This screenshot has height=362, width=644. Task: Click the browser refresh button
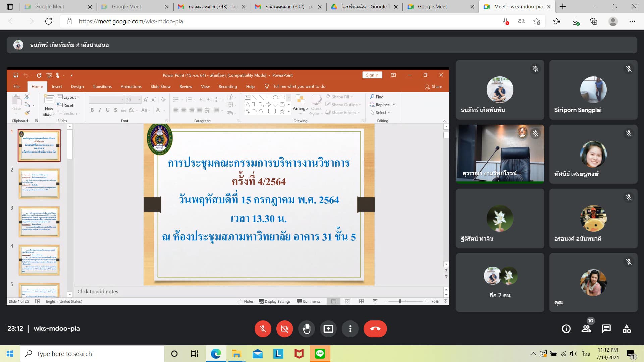click(x=49, y=21)
